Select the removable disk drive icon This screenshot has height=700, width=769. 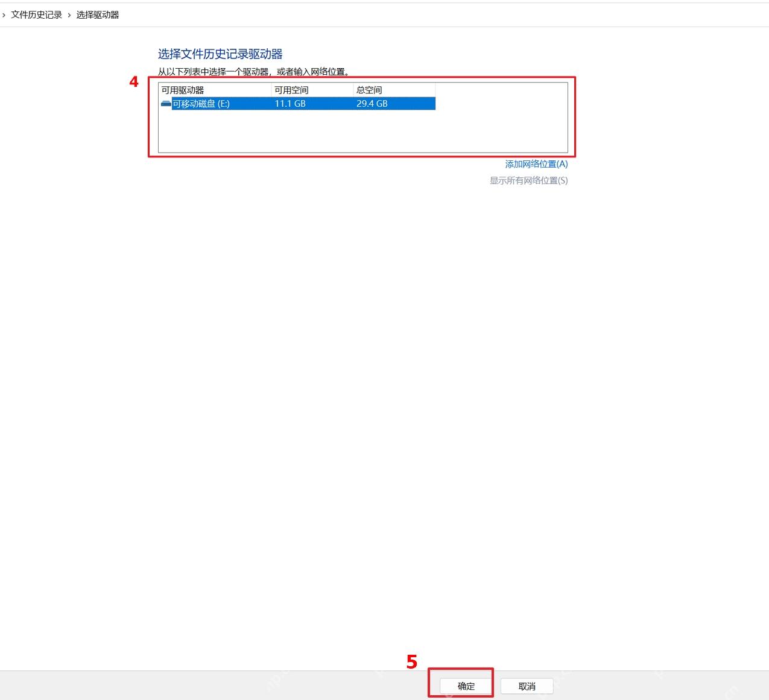click(166, 104)
